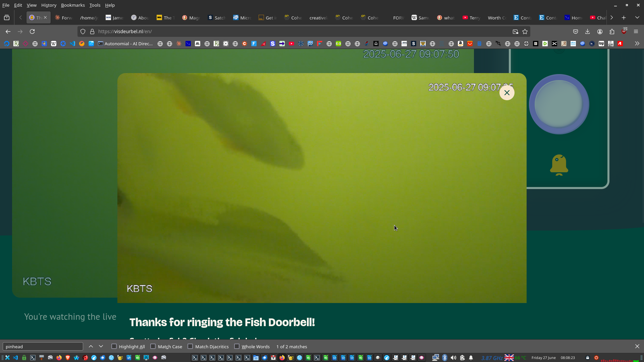Viewport: 644px width, 362px height.
Task: Click the taskbar clock date
Action: (544, 358)
